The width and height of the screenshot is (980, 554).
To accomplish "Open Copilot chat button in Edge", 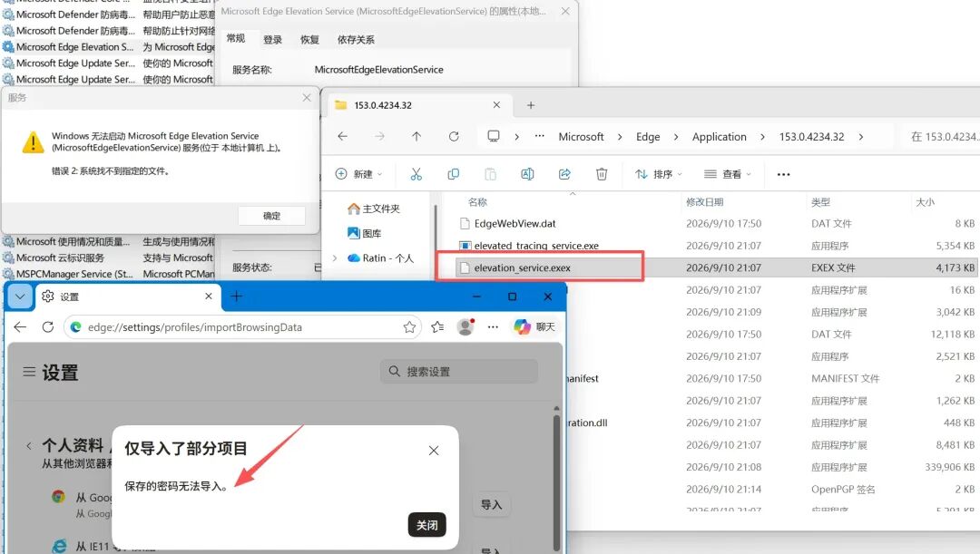I will pos(534,326).
